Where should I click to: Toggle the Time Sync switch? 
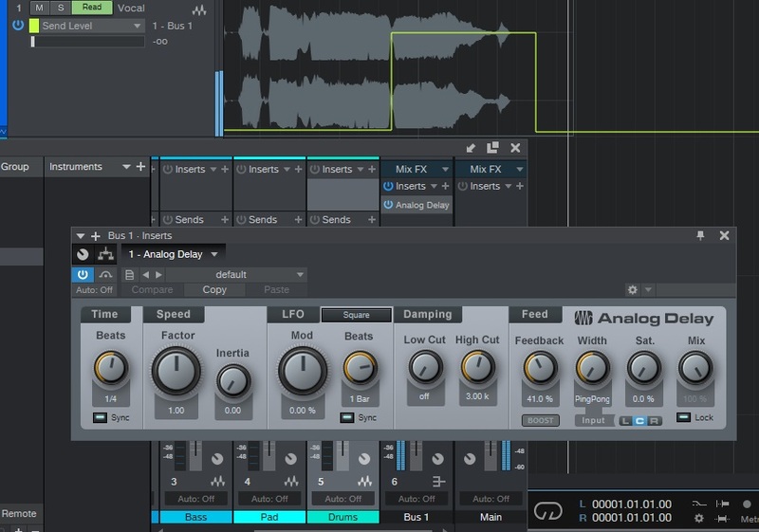100,417
